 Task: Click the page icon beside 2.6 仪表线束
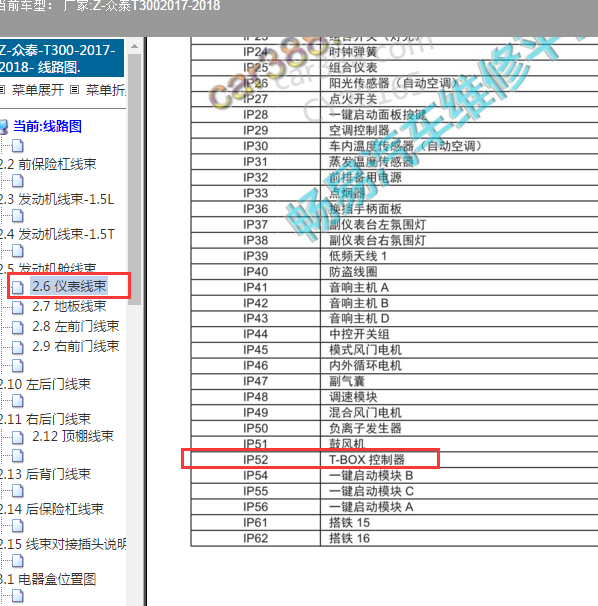click(x=17, y=287)
